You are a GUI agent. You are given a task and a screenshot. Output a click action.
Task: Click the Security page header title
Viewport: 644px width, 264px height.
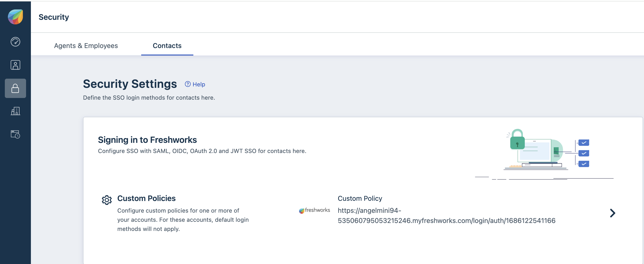pyautogui.click(x=54, y=17)
